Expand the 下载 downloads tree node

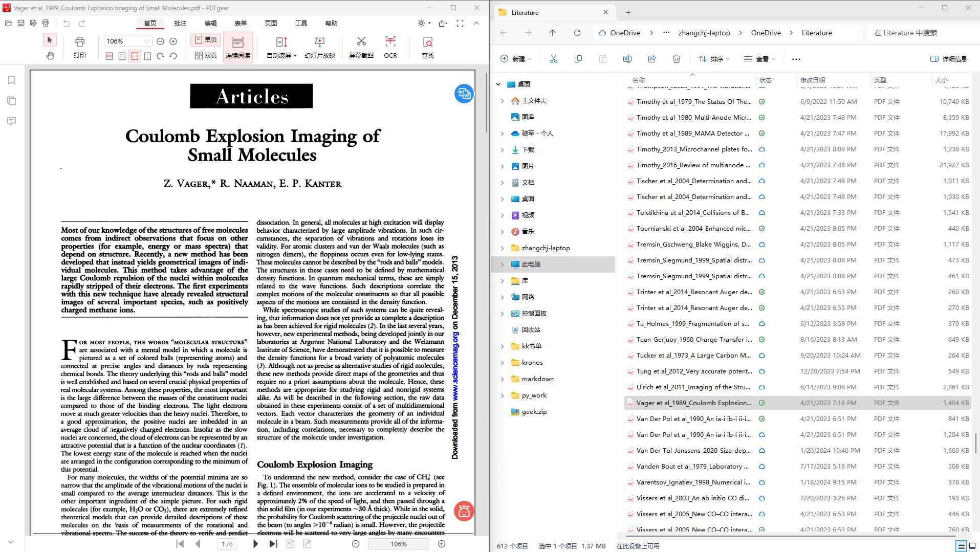click(502, 150)
